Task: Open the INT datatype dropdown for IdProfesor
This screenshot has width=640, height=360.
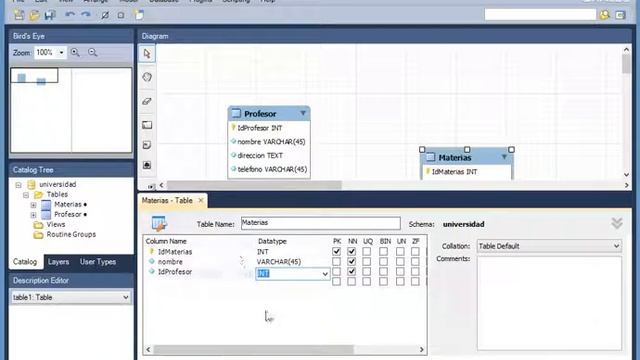Action: (325, 274)
